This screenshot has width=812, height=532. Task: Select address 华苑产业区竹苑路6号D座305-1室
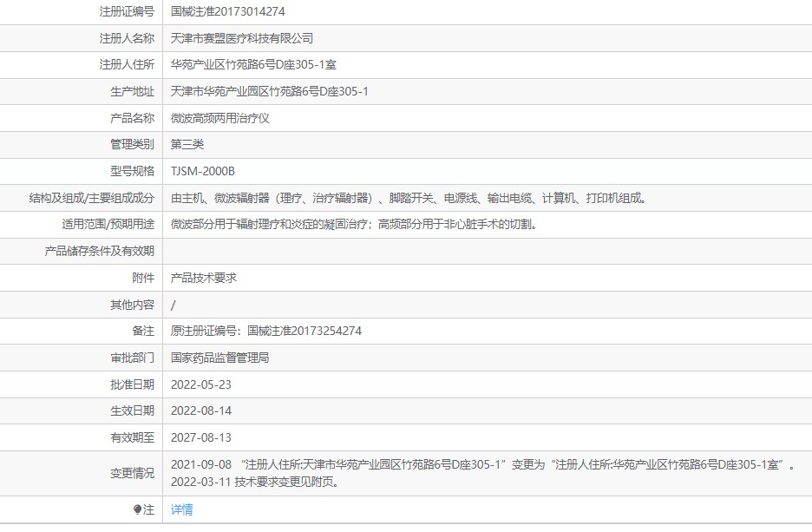tap(253, 65)
